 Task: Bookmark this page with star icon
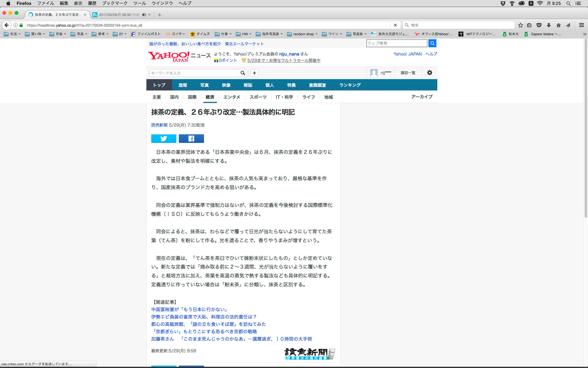pos(521,25)
